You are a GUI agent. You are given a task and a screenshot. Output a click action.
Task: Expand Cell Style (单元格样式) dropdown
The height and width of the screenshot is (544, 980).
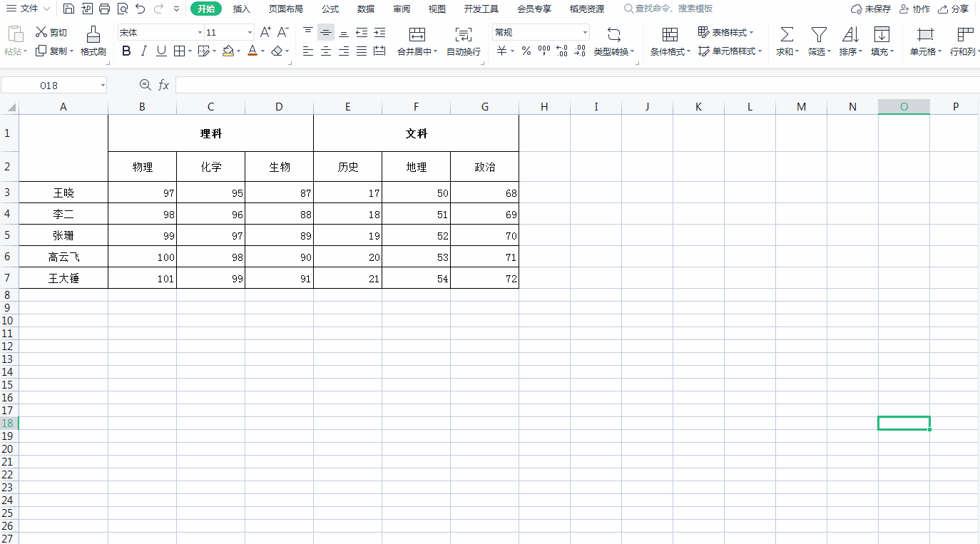coord(760,51)
